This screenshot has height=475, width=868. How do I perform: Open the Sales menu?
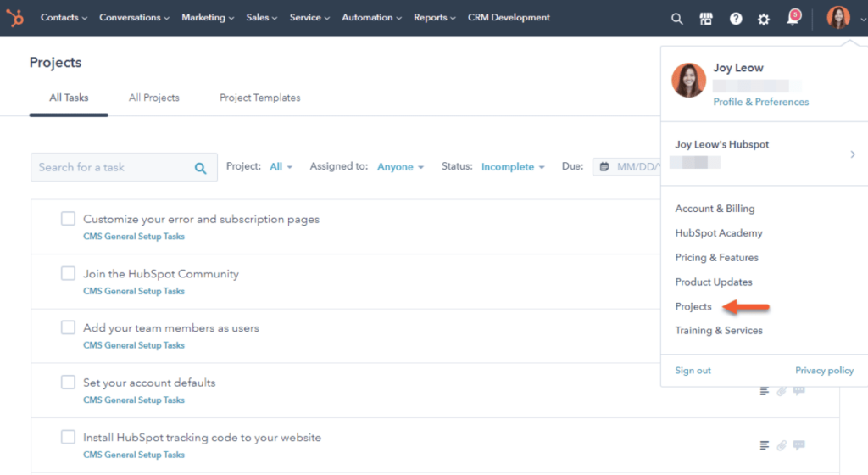click(261, 18)
